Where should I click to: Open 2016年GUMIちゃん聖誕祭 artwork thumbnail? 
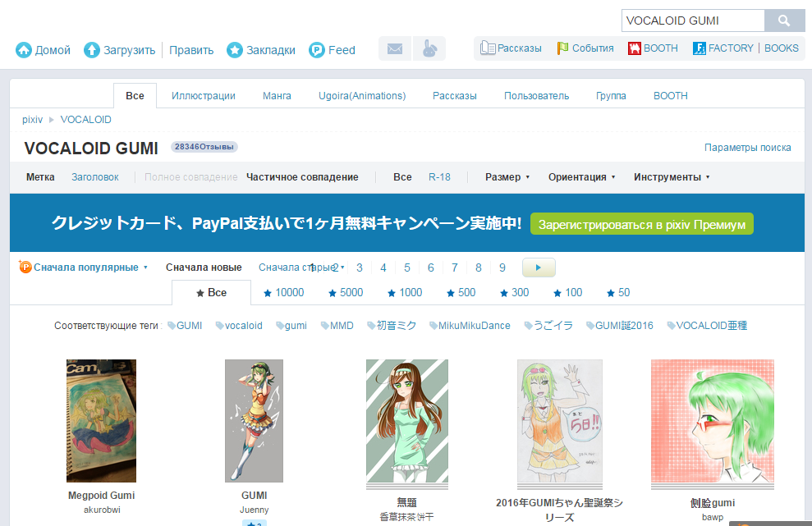click(560, 422)
